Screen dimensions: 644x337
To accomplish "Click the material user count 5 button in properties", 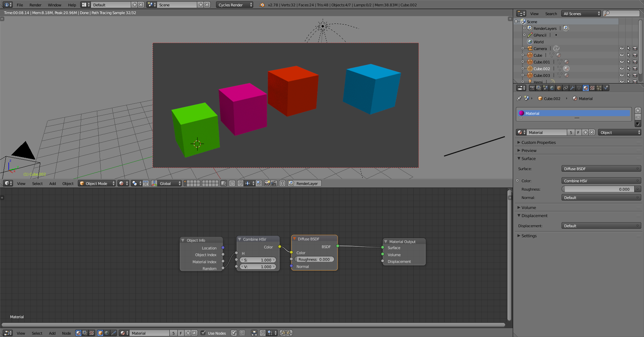I will (571, 132).
